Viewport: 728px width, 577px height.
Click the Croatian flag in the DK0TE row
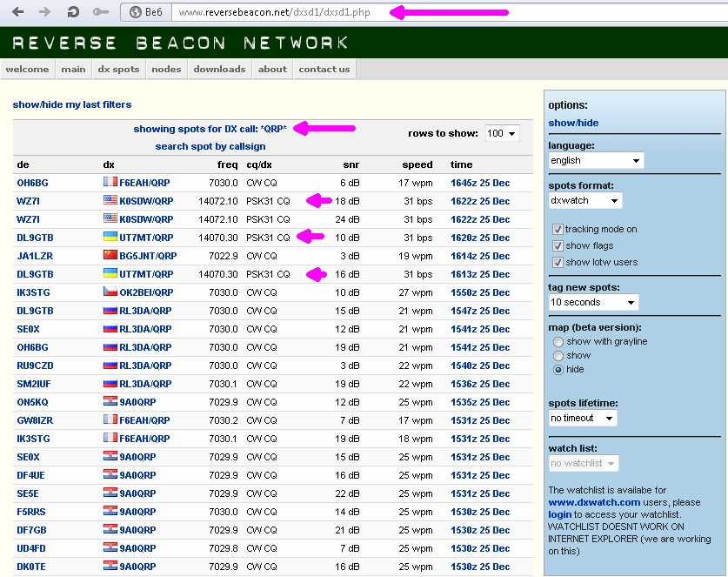point(110,566)
